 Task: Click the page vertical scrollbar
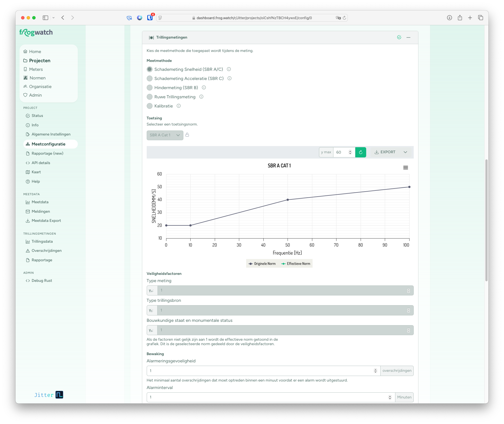[x=486, y=221]
